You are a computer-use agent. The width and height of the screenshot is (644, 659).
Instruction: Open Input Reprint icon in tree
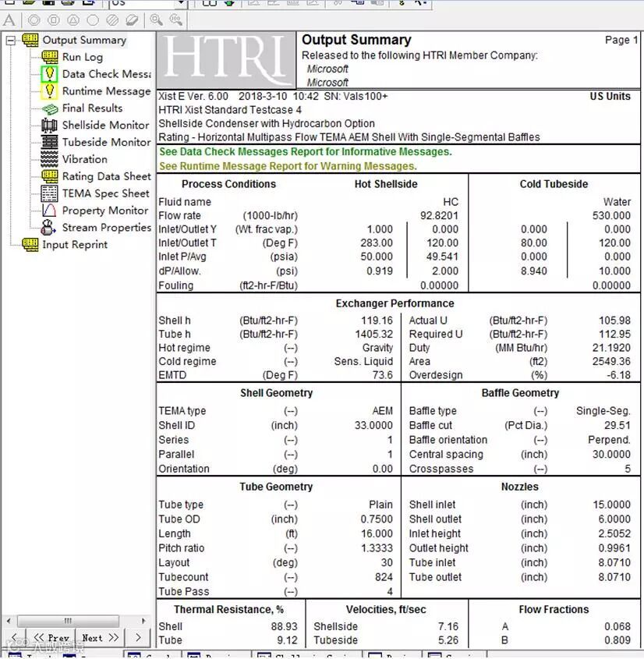coord(30,245)
